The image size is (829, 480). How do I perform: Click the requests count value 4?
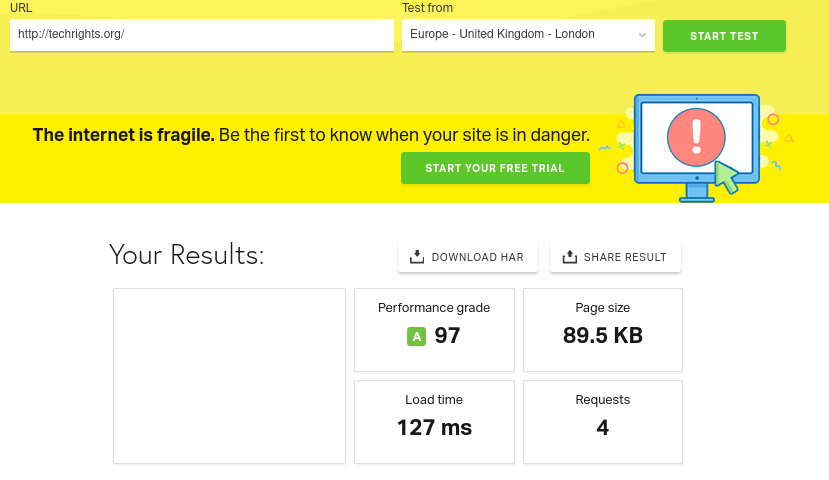[x=603, y=428]
